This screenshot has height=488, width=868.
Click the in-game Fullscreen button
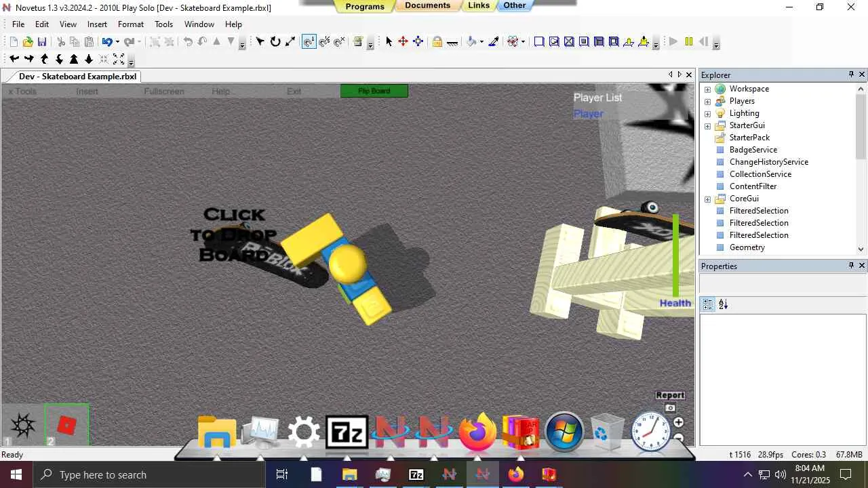pyautogui.click(x=164, y=91)
